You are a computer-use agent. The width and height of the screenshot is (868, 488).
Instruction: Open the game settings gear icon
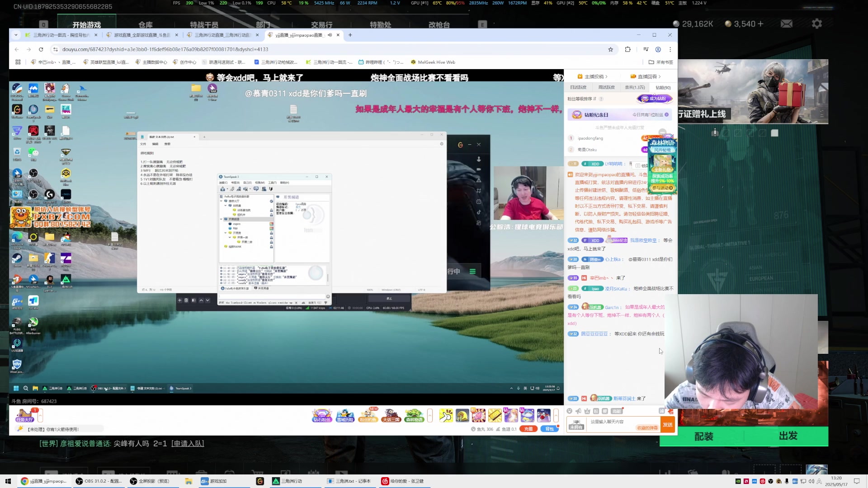(816, 23)
